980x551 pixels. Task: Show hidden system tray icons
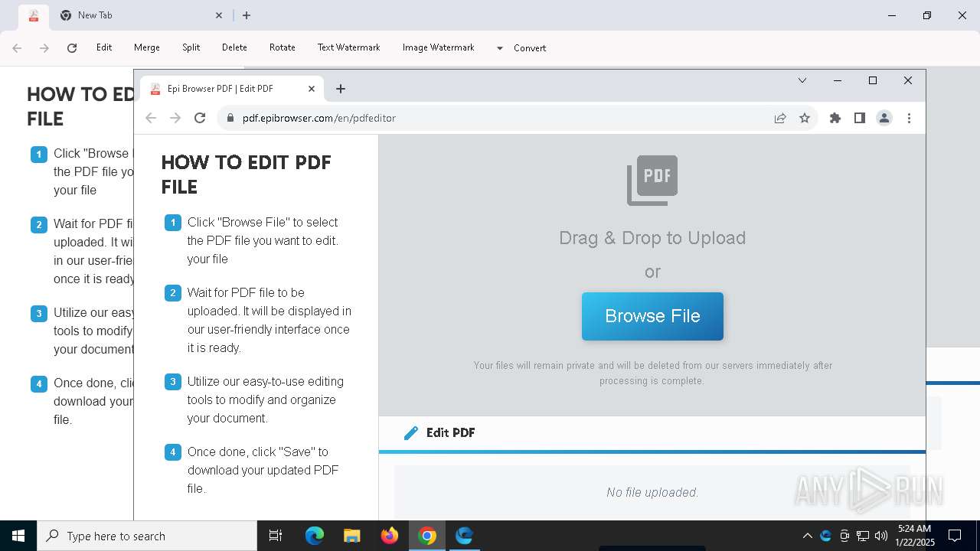click(807, 536)
